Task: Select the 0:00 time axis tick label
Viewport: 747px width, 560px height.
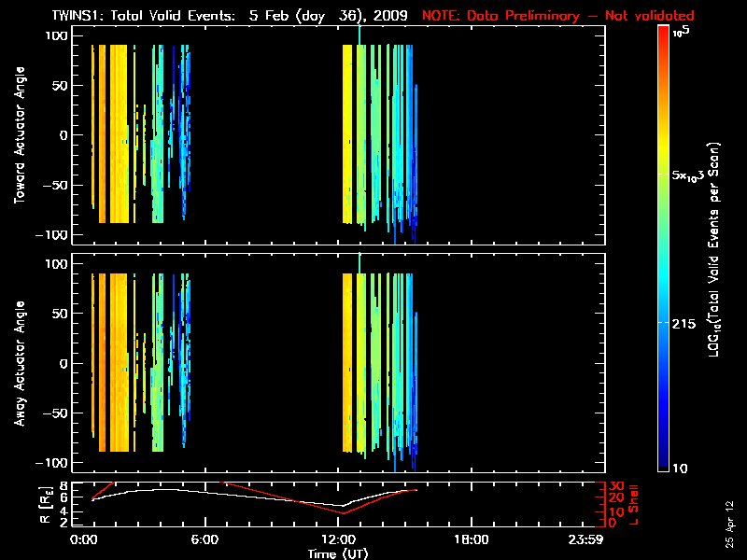Action: point(84,539)
